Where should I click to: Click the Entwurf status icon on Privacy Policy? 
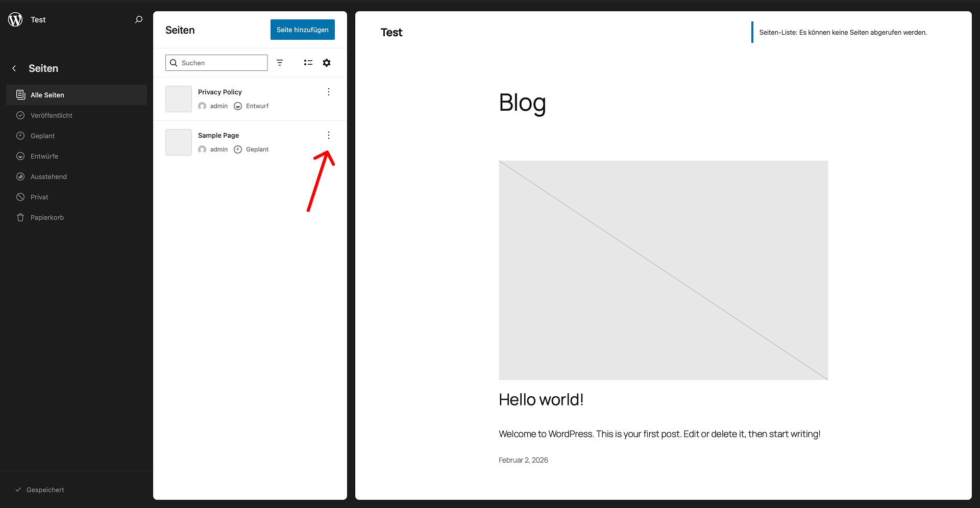pyautogui.click(x=238, y=106)
